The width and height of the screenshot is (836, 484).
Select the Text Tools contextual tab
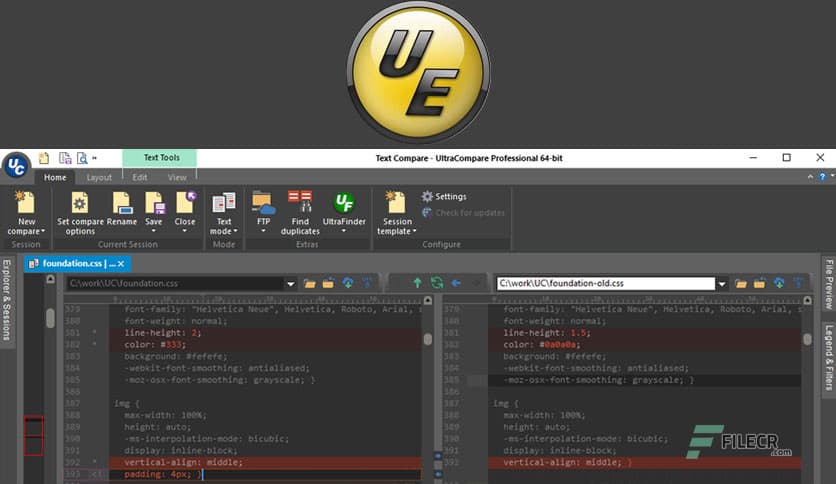tap(160, 158)
